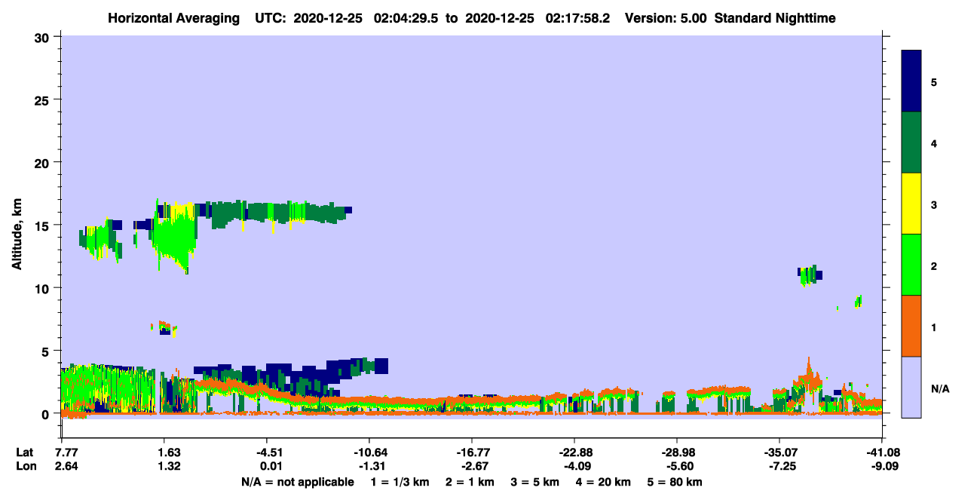Click the "Standard Nighttime" label
The width and height of the screenshot is (980, 503).
click(x=775, y=18)
